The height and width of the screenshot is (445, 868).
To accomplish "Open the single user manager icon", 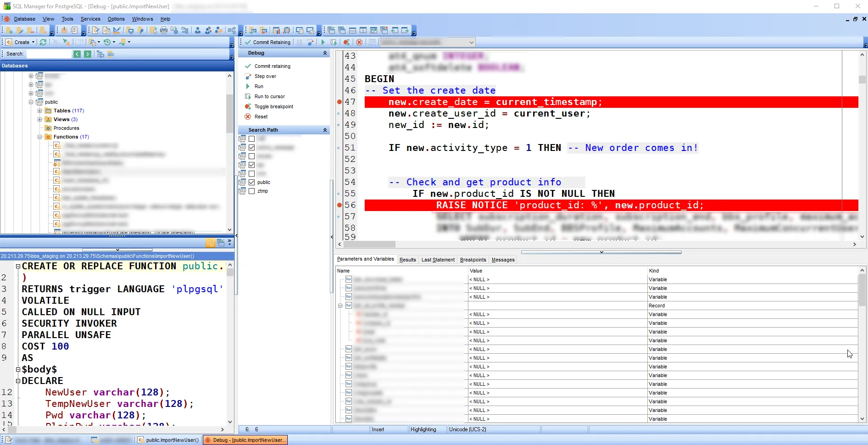I will click(x=197, y=30).
